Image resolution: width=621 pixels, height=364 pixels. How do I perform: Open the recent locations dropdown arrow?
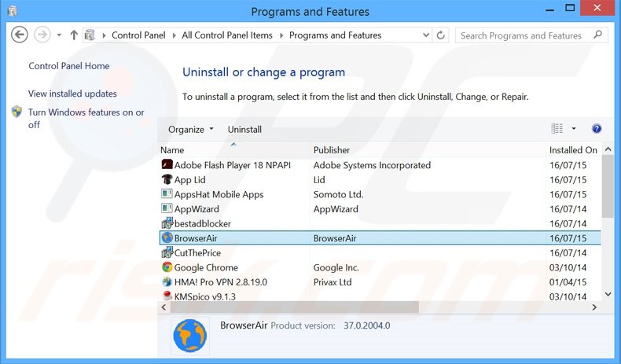click(59, 35)
